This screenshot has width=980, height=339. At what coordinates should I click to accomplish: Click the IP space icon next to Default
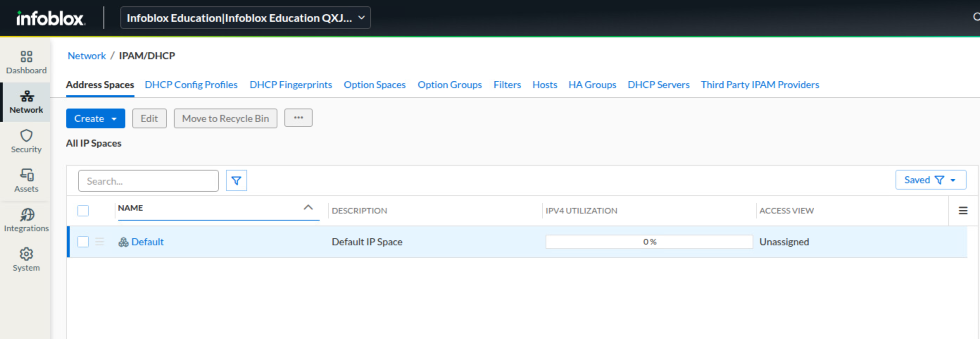[123, 242]
